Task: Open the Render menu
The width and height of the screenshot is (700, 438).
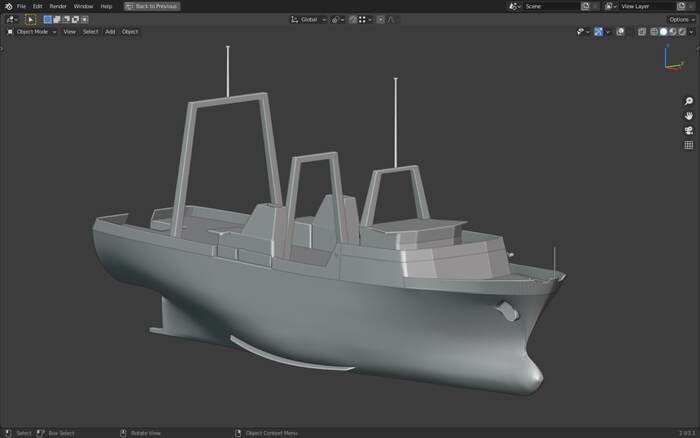Action: [58, 6]
